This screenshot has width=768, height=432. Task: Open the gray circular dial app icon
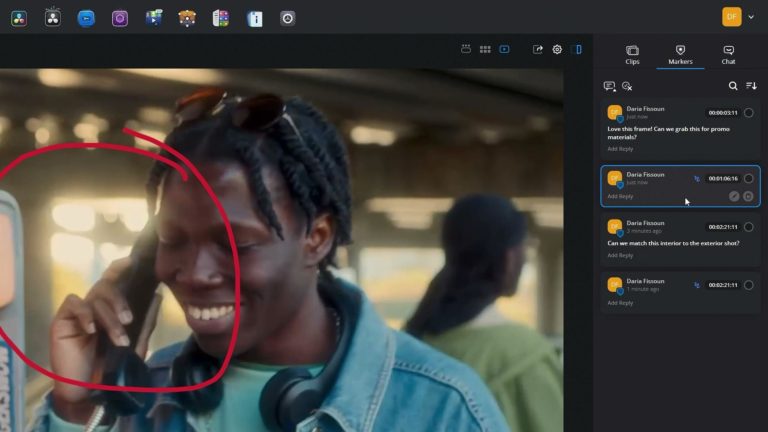click(288, 19)
